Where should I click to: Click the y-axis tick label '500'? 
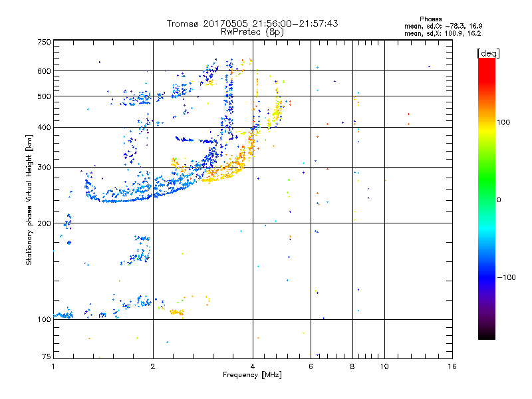pyautogui.click(x=44, y=96)
